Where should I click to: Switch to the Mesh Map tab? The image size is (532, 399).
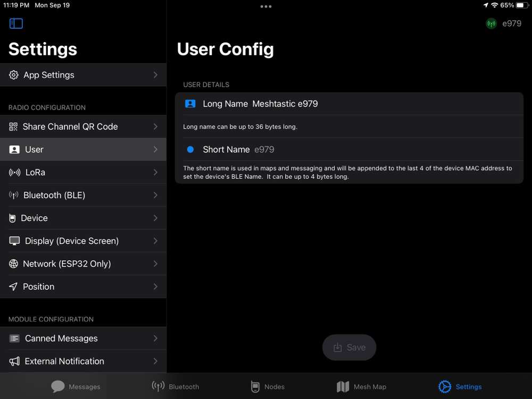click(x=361, y=386)
